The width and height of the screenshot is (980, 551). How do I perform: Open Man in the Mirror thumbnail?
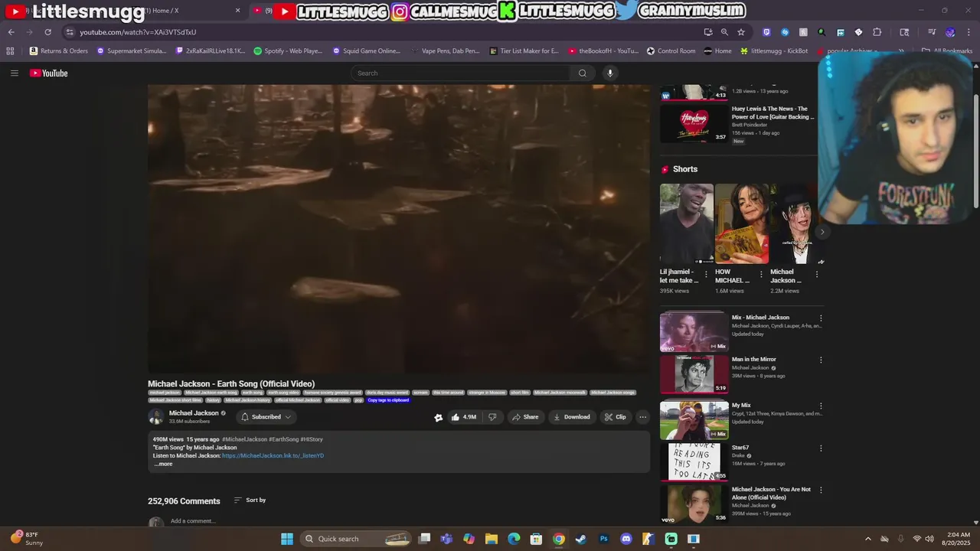694,373
